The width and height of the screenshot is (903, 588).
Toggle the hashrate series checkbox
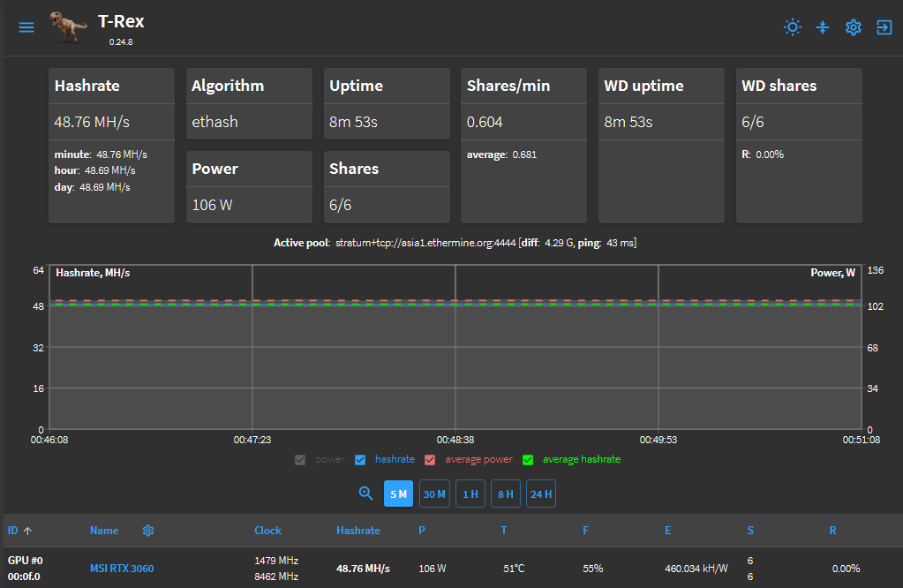coord(360,460)
